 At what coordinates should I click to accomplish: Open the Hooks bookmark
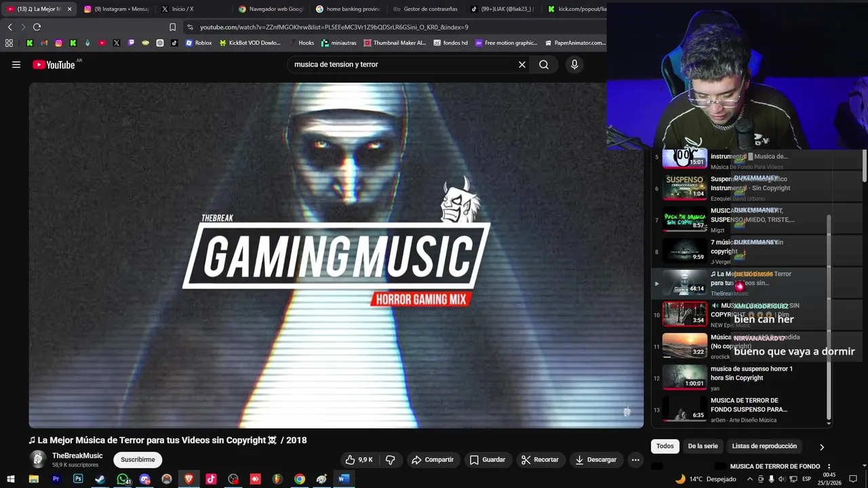[302, 43]
